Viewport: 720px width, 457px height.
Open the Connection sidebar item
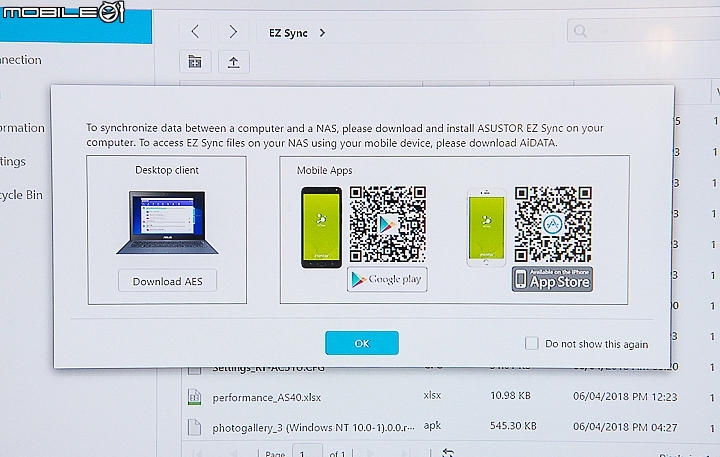coord(21,60)
